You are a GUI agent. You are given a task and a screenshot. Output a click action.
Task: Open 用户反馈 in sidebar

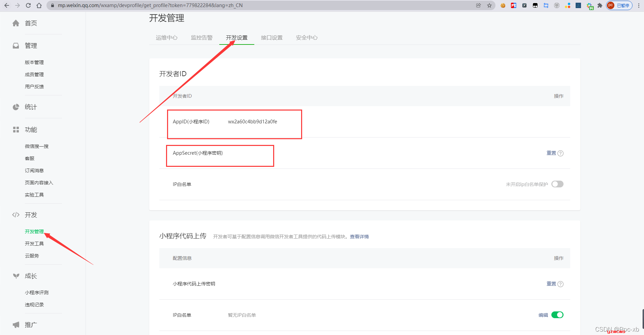pyautogui.click(x=34, y=87)
